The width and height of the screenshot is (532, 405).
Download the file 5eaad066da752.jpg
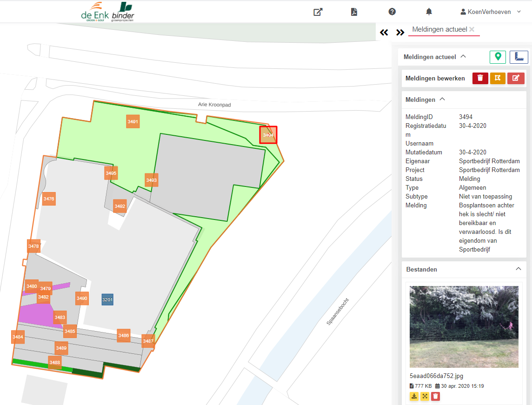(x=414, y=396)
